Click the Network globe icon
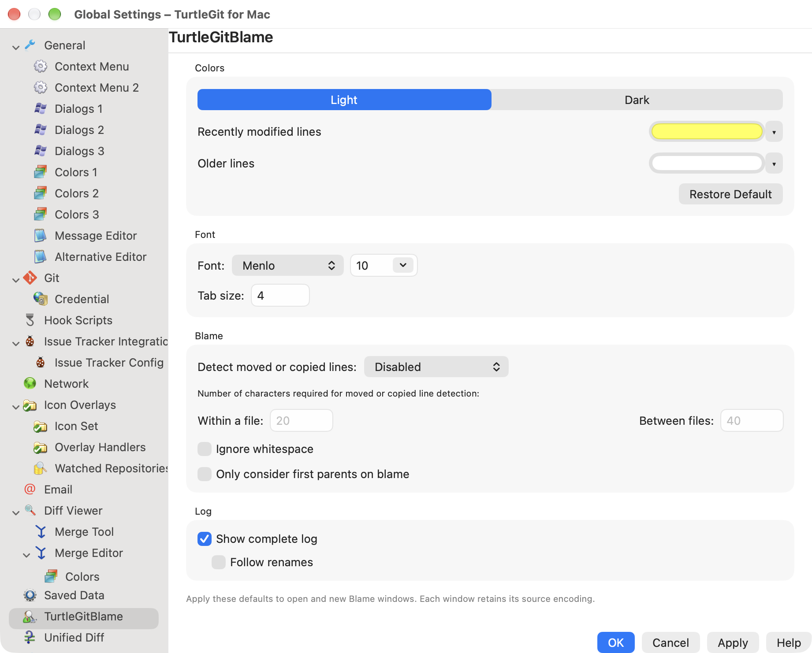812x653 pixels. coord(30,383)
